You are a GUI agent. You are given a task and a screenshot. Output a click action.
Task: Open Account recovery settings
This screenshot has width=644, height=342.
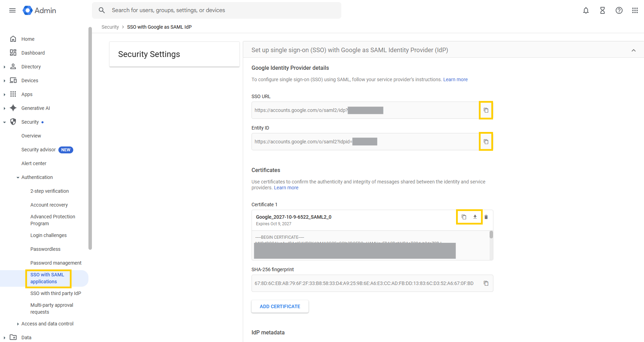point(49,205)
